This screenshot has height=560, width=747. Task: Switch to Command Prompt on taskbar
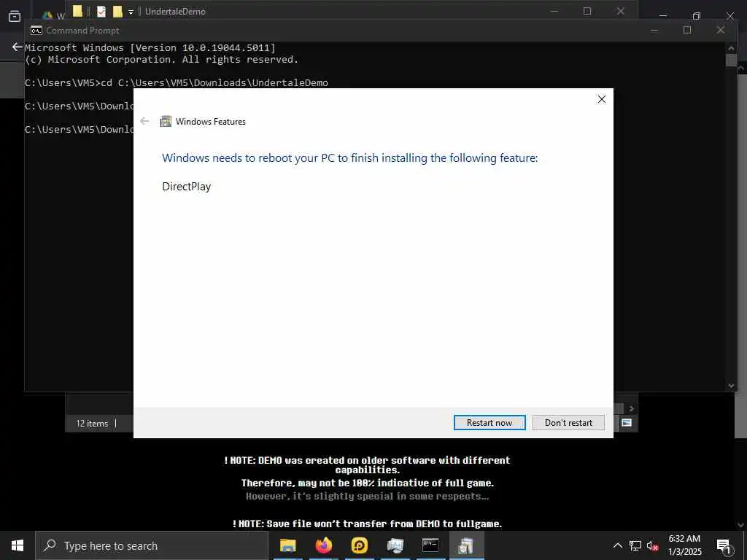tap(430, 545)
